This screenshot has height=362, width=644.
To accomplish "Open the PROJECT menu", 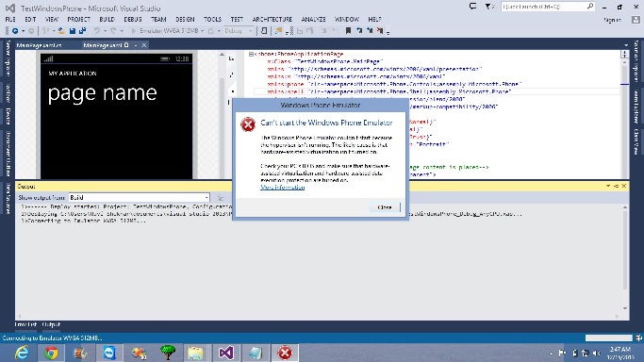I will [78, 19].
